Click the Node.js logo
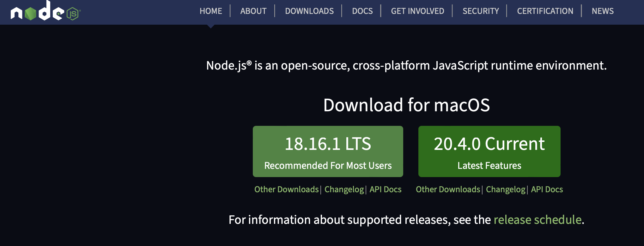The height and width of the screenshot is (246, 644). click(46, 11)
